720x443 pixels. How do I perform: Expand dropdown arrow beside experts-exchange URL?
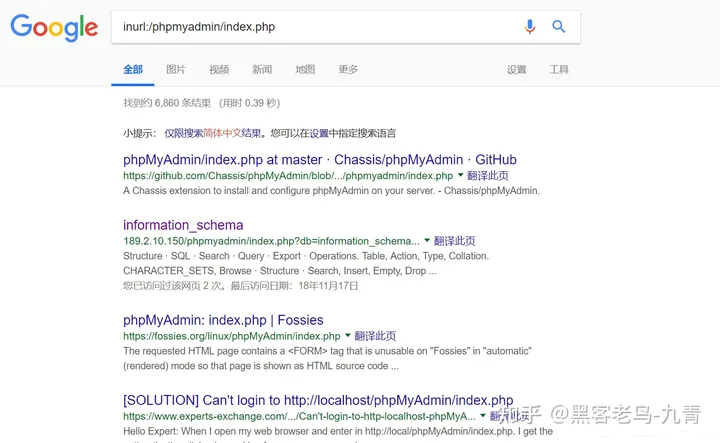click(483, 415)
